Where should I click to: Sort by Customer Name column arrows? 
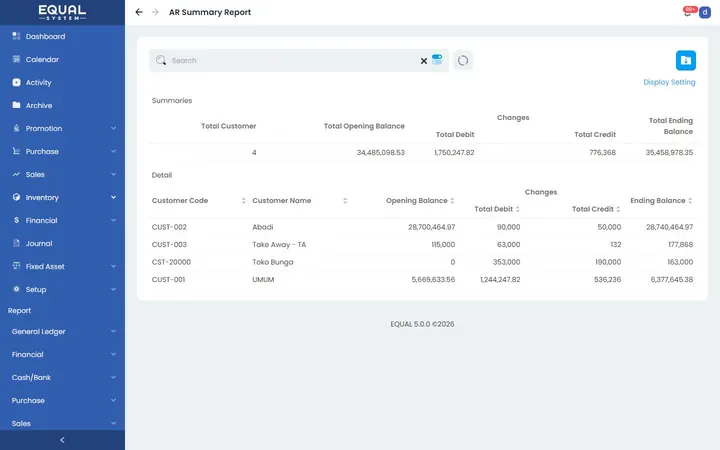tap(345, 201)
